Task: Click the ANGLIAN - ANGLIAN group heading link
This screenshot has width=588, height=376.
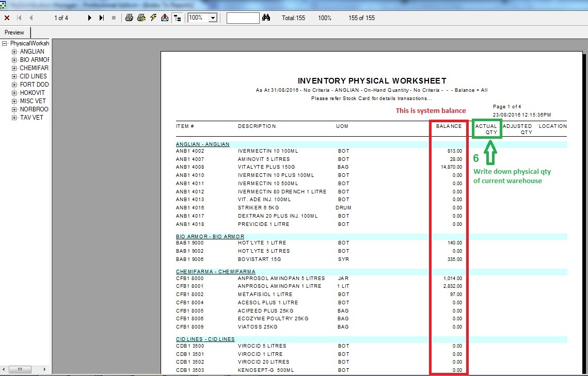Action: pos(202,144)
